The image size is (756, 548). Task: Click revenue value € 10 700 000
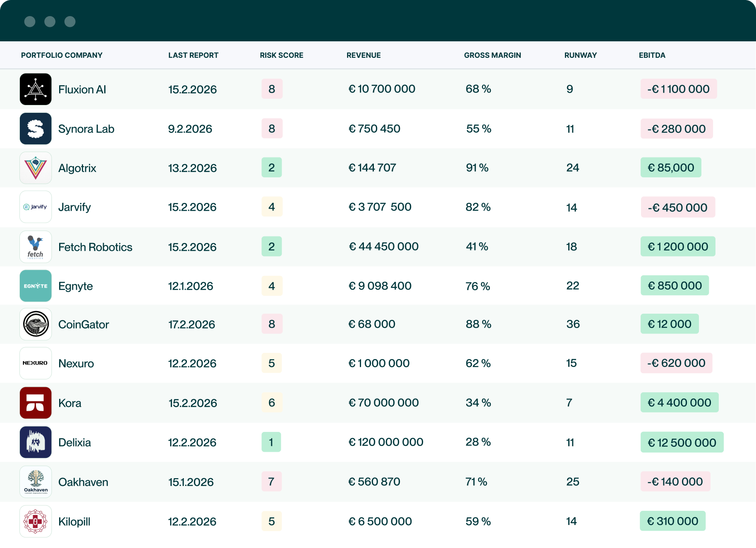tap(382, 89)
